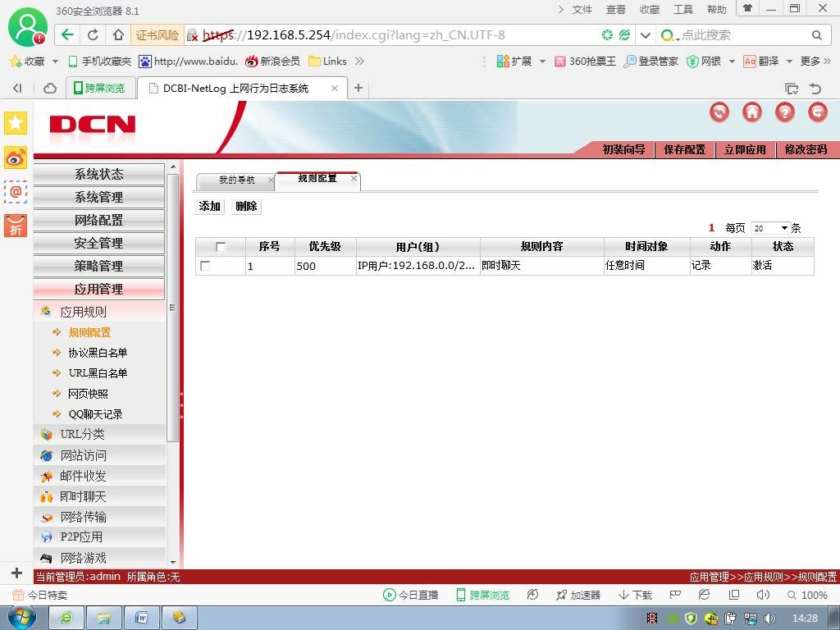This screenshot has height=630, width=840.
Task: Check the checkbox for rule row 1
Action: click(x=204, y=265)
